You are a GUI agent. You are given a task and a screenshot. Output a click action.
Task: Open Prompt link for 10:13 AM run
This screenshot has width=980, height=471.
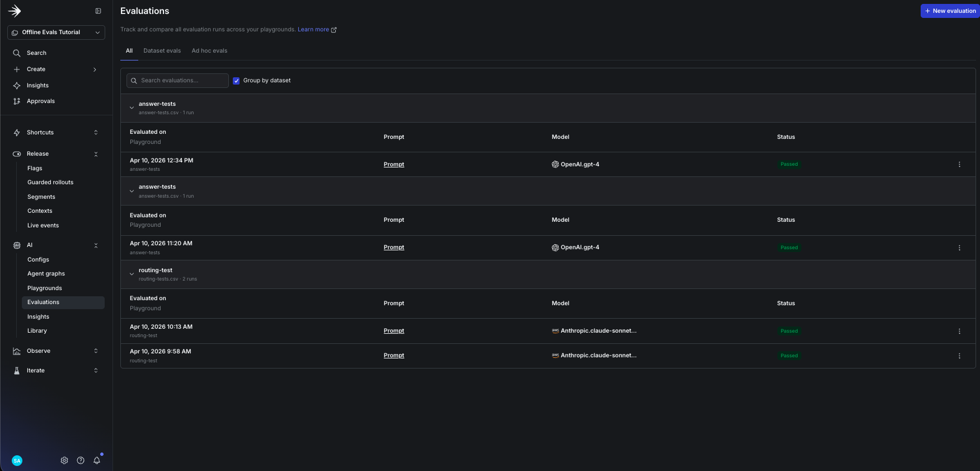(x=394, y=331)
